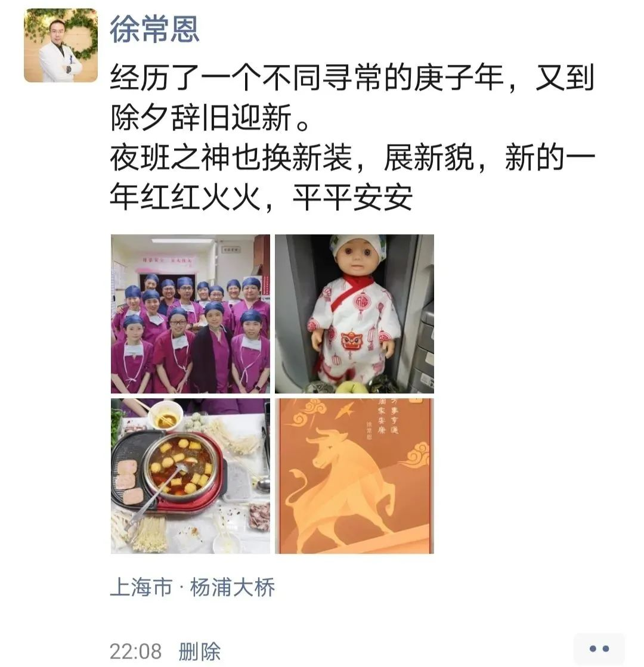Tap the text 除夕辞旧迎新
The width and height of the screenshot is (644, 667).
201,117
